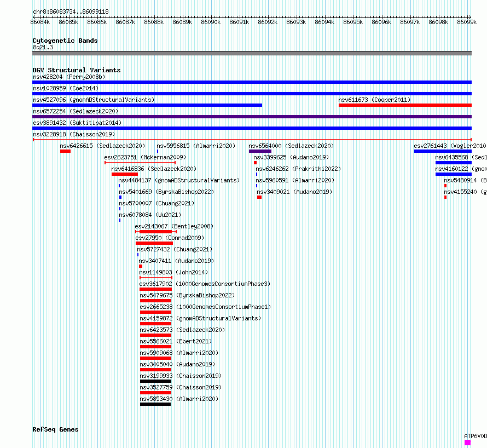Click nsv5700007 (Chuang2021) label

156,203
